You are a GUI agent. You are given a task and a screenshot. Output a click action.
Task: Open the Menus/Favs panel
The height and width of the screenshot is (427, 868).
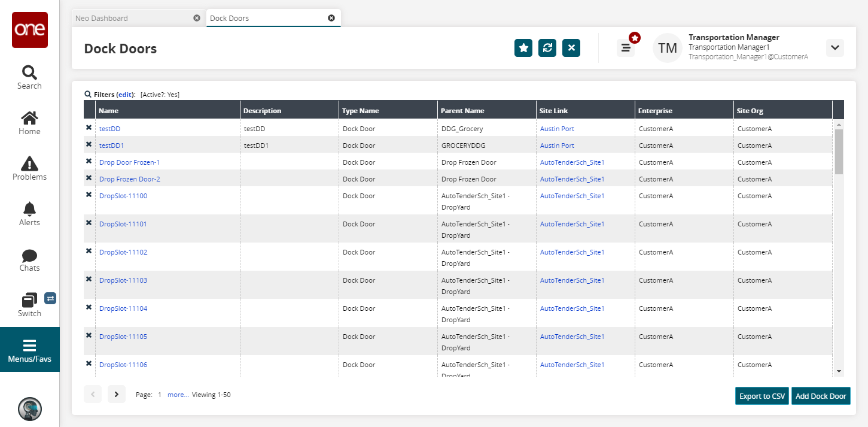(x=29, y=350)
